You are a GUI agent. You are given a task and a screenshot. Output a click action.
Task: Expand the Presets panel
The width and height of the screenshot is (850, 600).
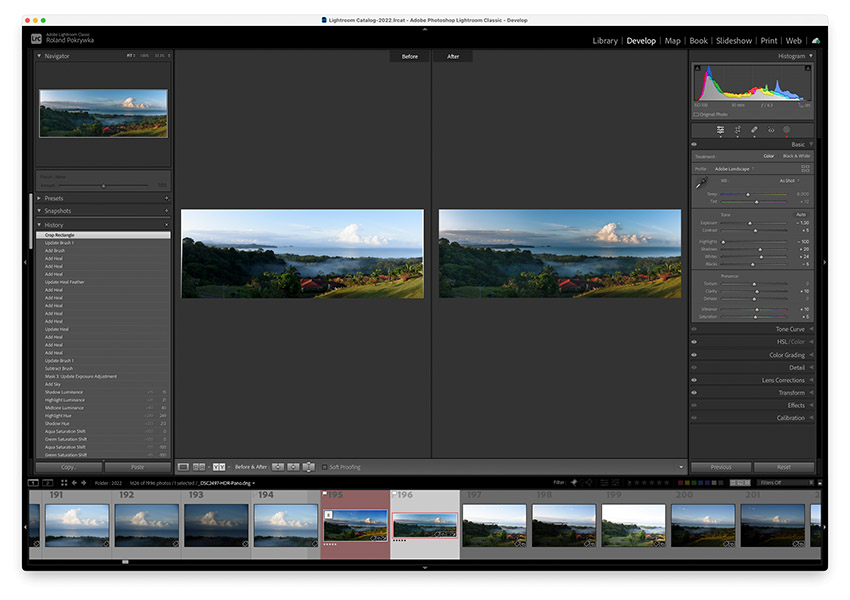(54, 198)
